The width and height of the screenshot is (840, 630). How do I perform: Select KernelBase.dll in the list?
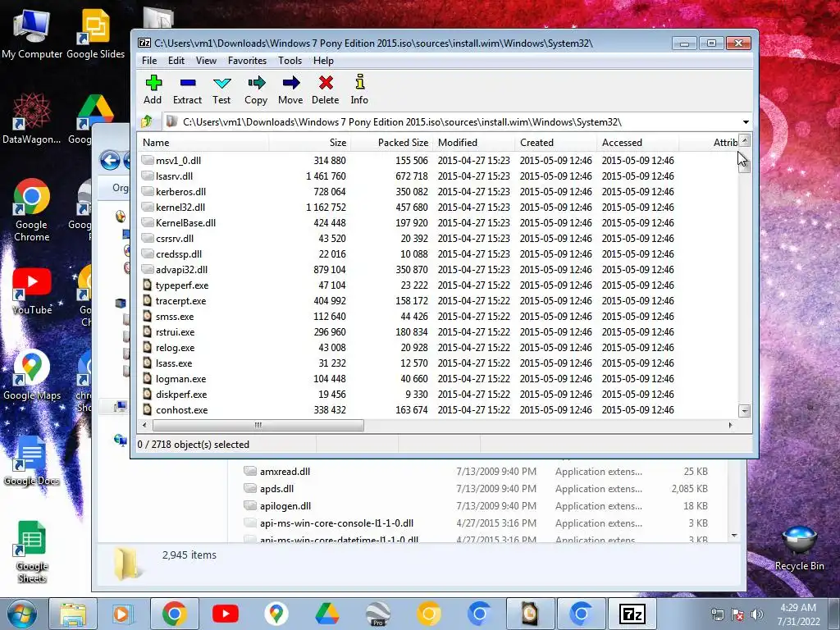click(437, 222)
